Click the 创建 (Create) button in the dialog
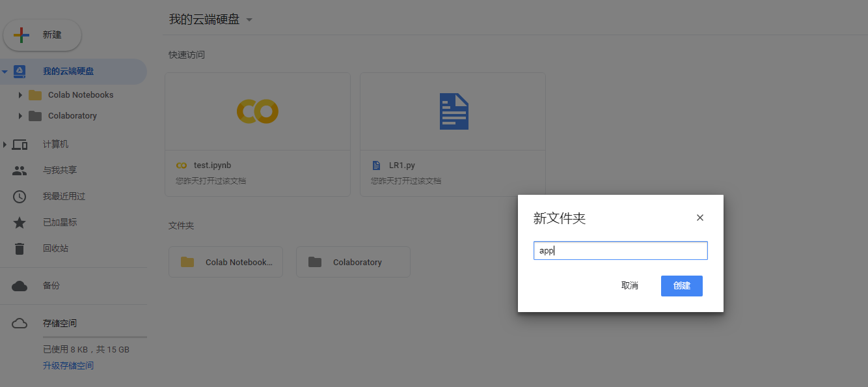The height and width of the screenshot is (387, 868). pos(681,285)
